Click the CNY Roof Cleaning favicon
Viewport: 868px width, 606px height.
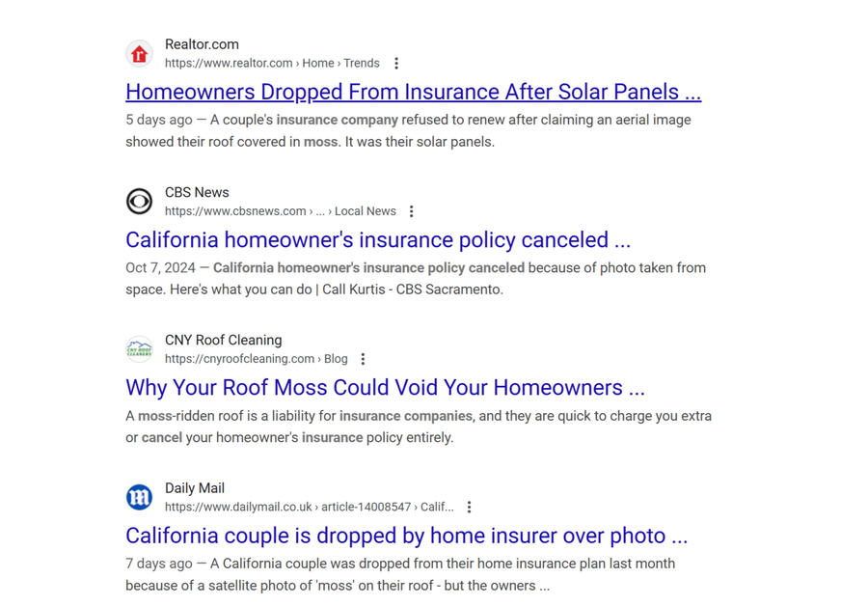(x=140, y=349)
